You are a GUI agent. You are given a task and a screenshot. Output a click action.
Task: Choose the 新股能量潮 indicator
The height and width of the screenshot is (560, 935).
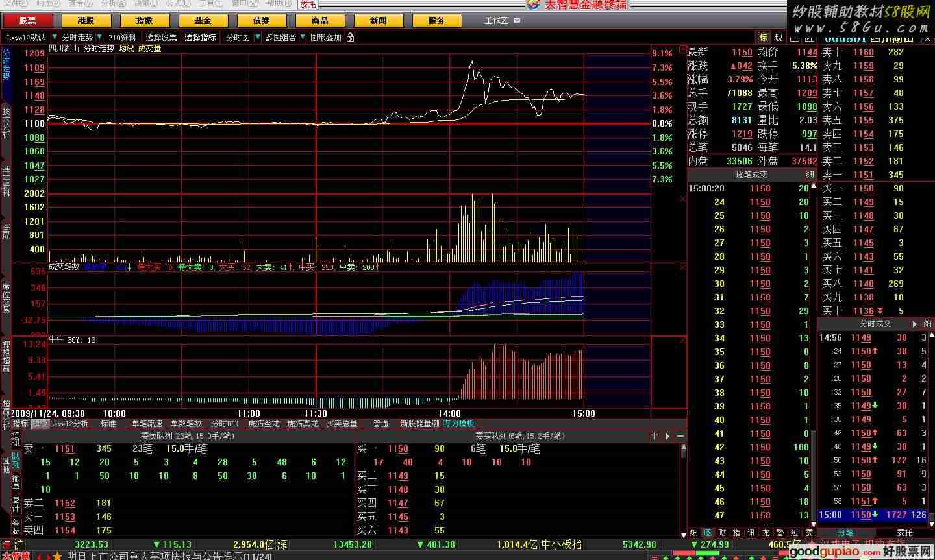pyautogui.click(x=419, y=424)
